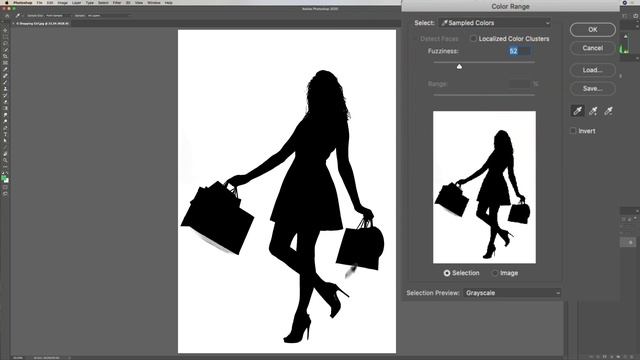Select the Shopping Girl.jpg document tab

click(42, 24)
